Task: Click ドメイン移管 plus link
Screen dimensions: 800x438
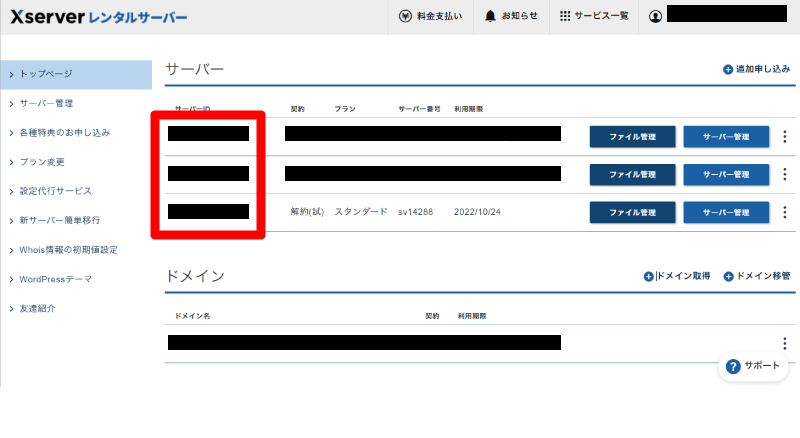Action: 757,276
